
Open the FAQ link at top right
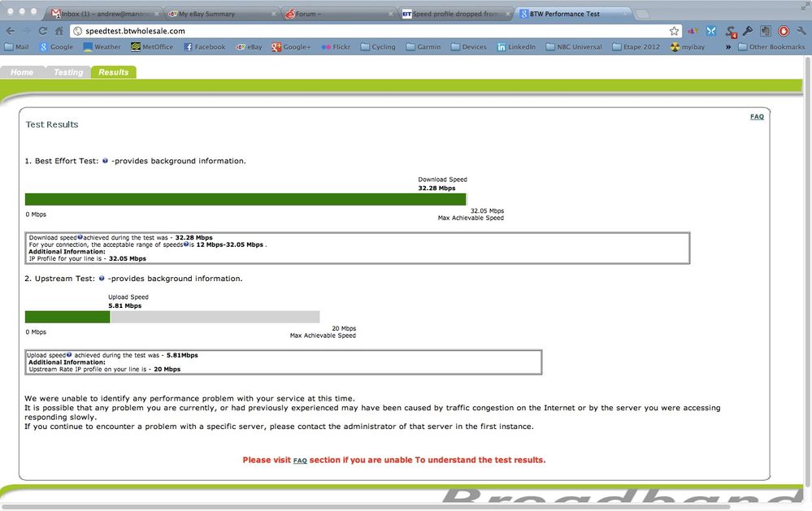tap(757, 116)
